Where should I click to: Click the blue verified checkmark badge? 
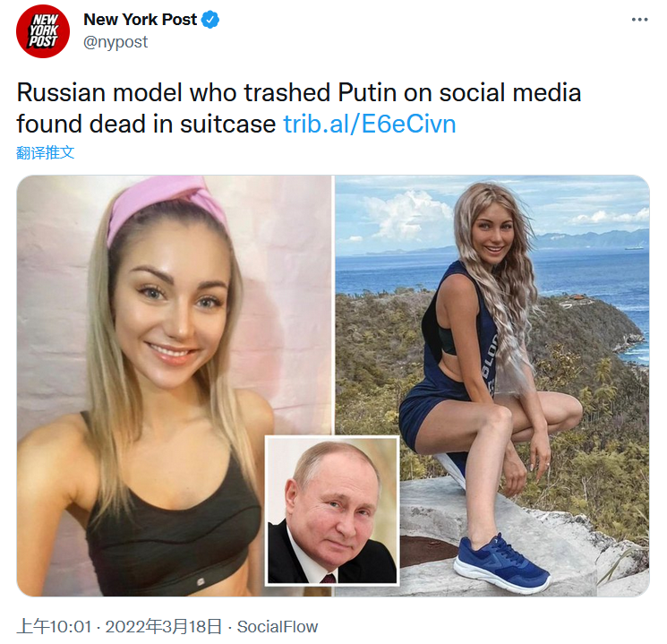tap(210, 20)
